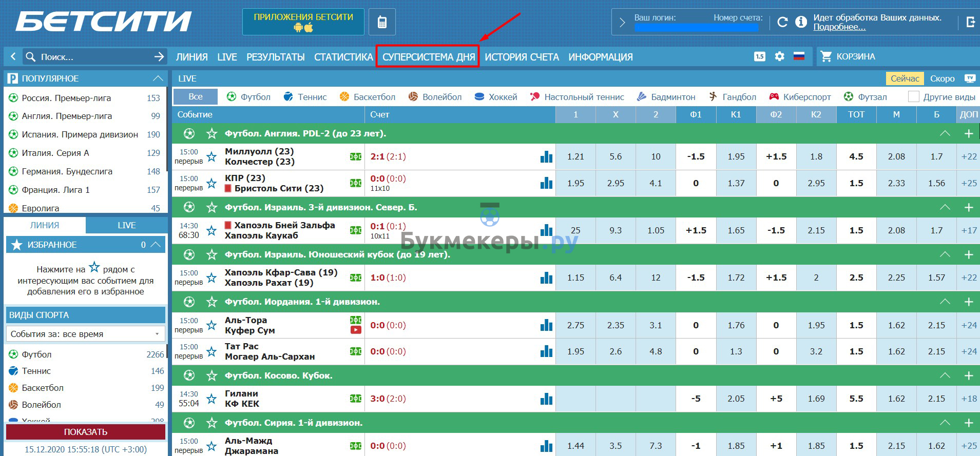Select the Сейчас filter button
980x456 pixels.
[905, 78]
